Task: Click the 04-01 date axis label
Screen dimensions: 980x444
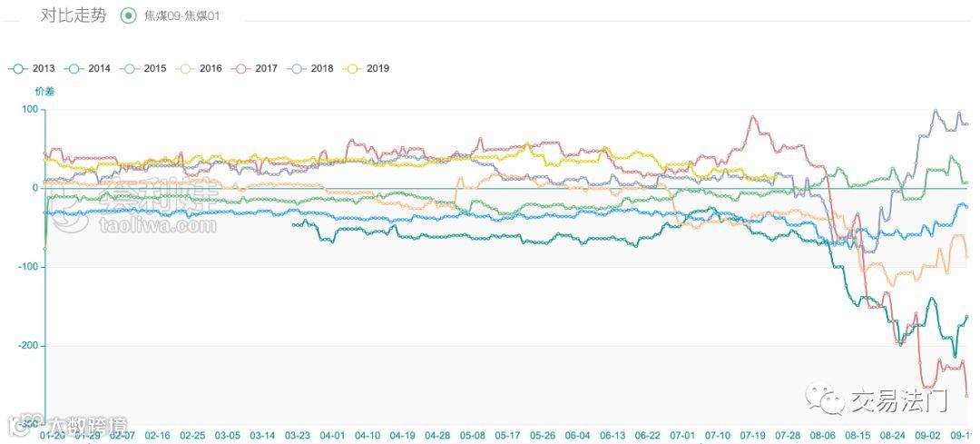Action: [332, 435]
